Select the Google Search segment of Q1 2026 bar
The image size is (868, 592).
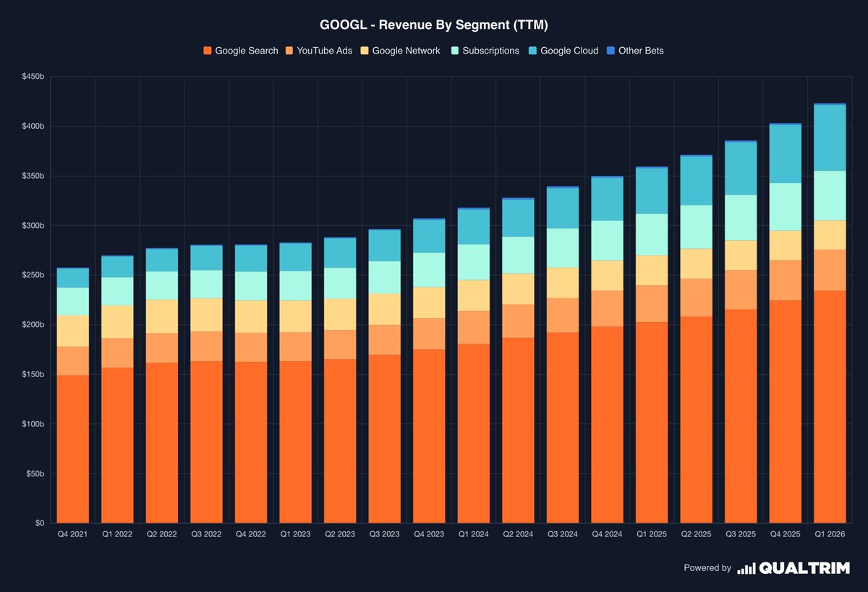(830, 407)
